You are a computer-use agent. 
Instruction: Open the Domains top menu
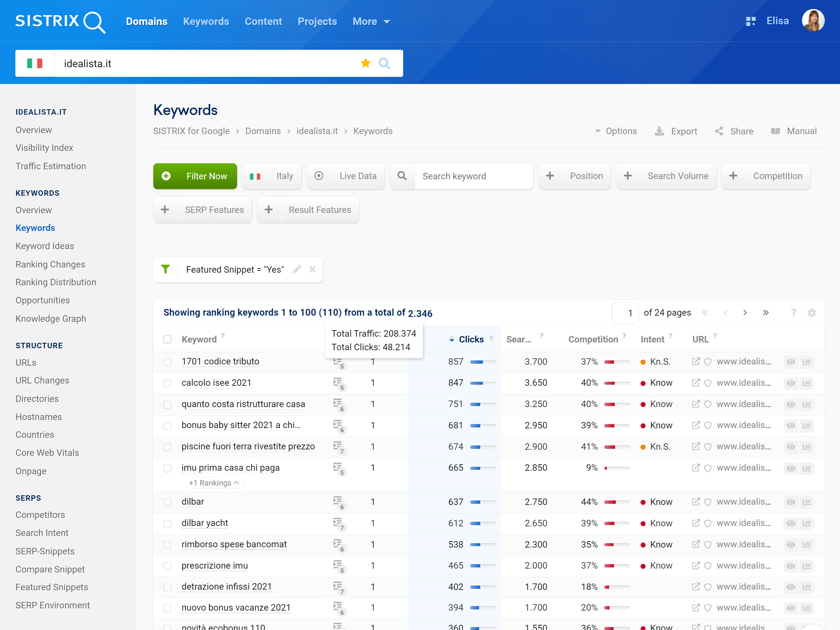click(x=147, y=22)
